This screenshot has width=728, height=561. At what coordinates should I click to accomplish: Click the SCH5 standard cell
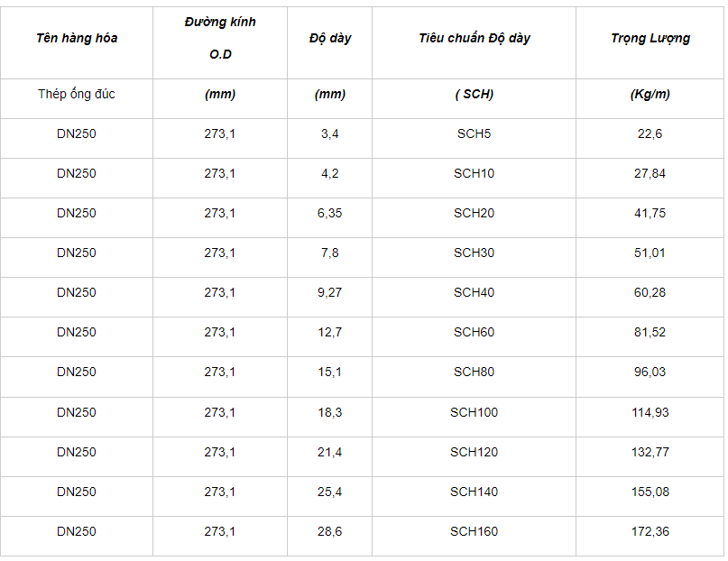coord(474,133)
